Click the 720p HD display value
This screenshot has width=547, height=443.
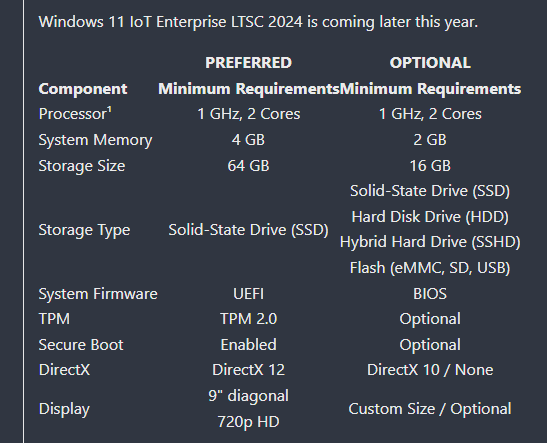pyautogui.click(x=248, y=422)
